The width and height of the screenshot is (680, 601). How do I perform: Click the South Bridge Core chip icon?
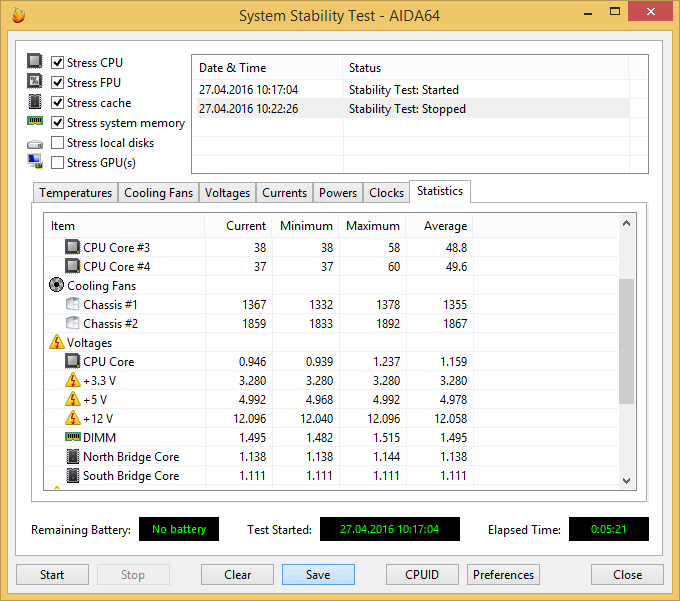72,475
